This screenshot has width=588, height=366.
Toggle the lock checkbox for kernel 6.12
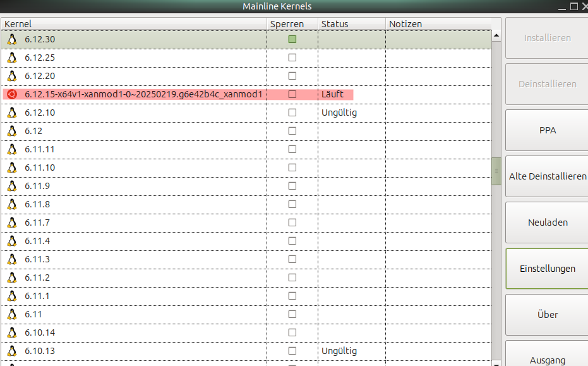coord(292,131)
